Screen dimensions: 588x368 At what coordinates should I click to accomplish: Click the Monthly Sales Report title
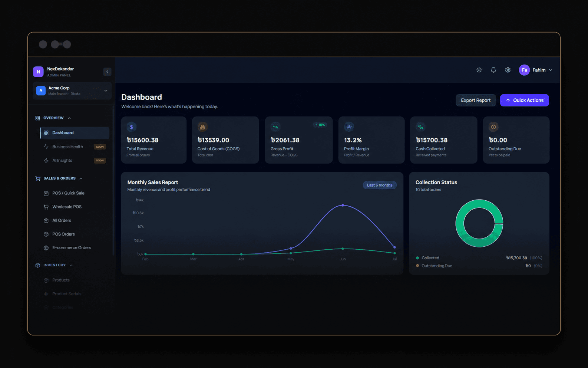(x=153, y=182)
